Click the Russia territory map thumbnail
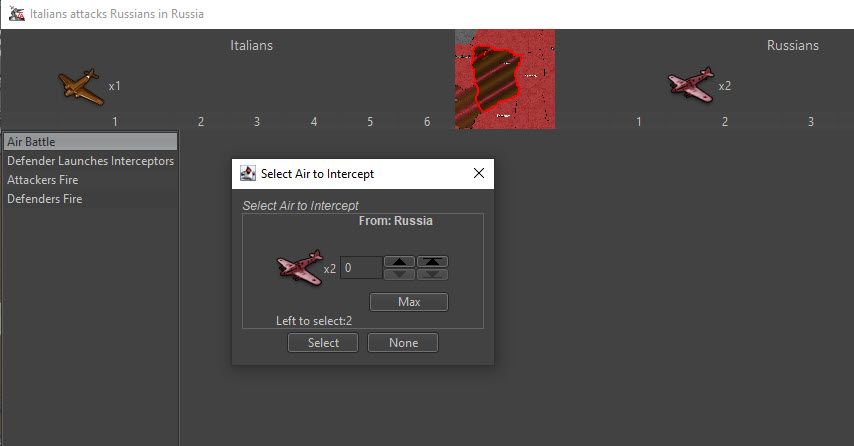This screenshot has width=854, height=446. (504, 79)
